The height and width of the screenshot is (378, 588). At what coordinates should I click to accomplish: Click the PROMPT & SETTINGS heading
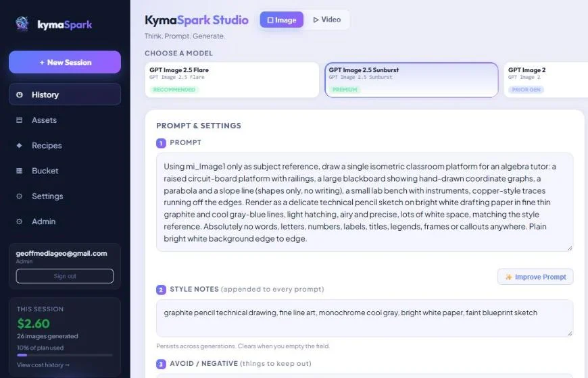tap(199, 126)
